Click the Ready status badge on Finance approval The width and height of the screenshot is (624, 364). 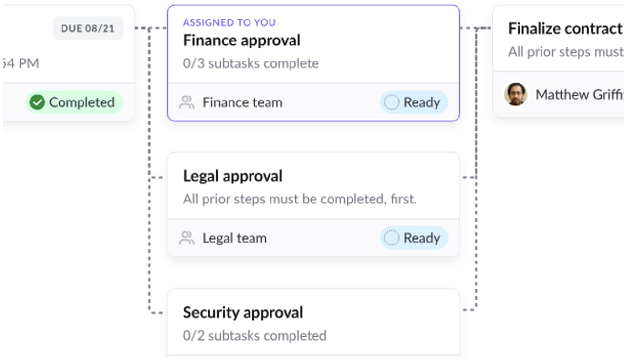tap(414, 102)
